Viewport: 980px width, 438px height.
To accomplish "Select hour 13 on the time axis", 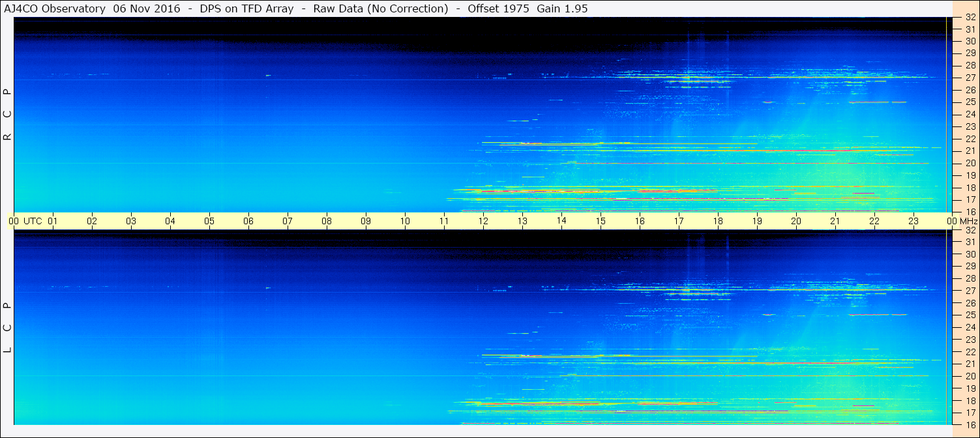I will [x=522, y=221].
